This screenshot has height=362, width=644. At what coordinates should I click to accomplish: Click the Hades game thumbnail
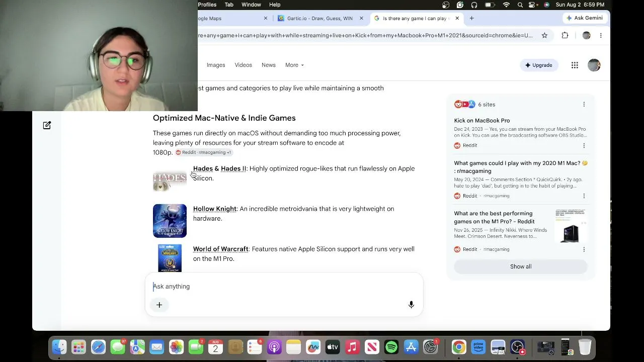170,180
